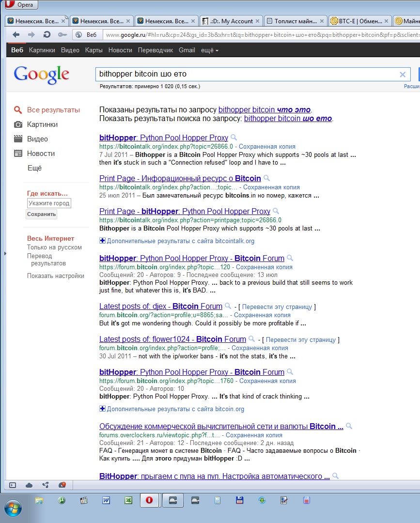Click the Opera browser taskbar button
Screen dimensions: 420x523
click(x=149, y=500)
